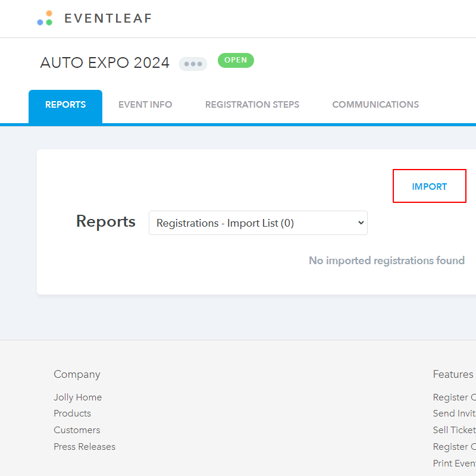Click the Eventleaf colored dots logo
476x476 pixels.
point(45,18)
